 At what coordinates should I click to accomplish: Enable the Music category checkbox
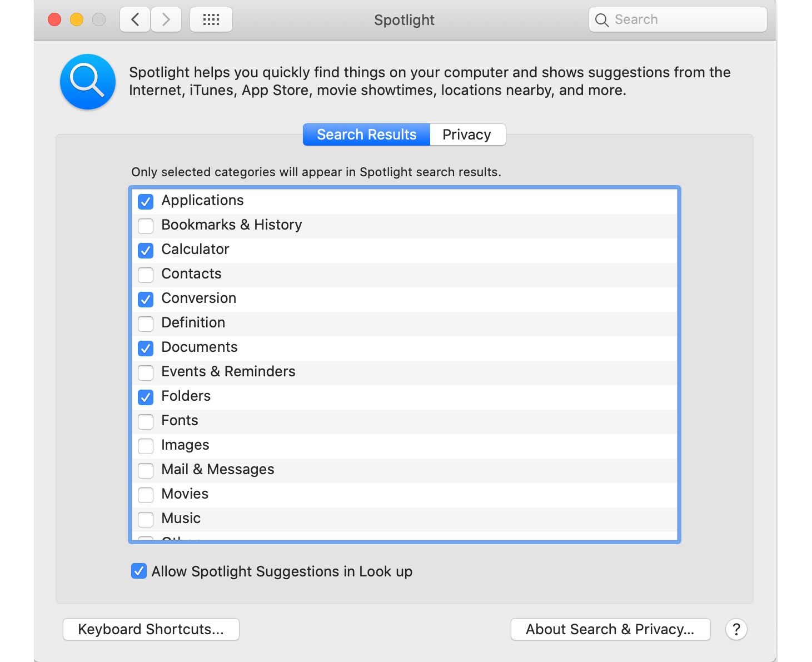click(x=146, y=519)
